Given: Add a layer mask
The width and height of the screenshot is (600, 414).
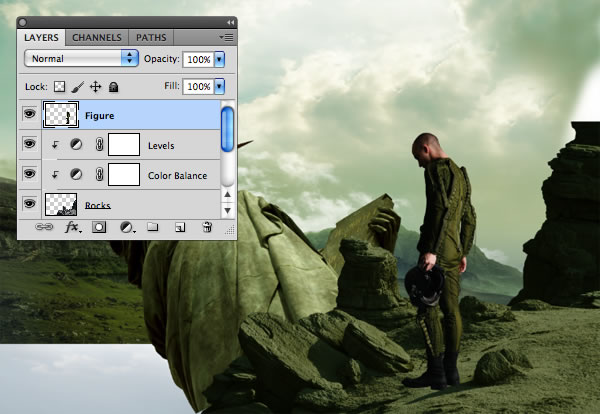Looking at the screenshot, I should click(x=99, y=227).
